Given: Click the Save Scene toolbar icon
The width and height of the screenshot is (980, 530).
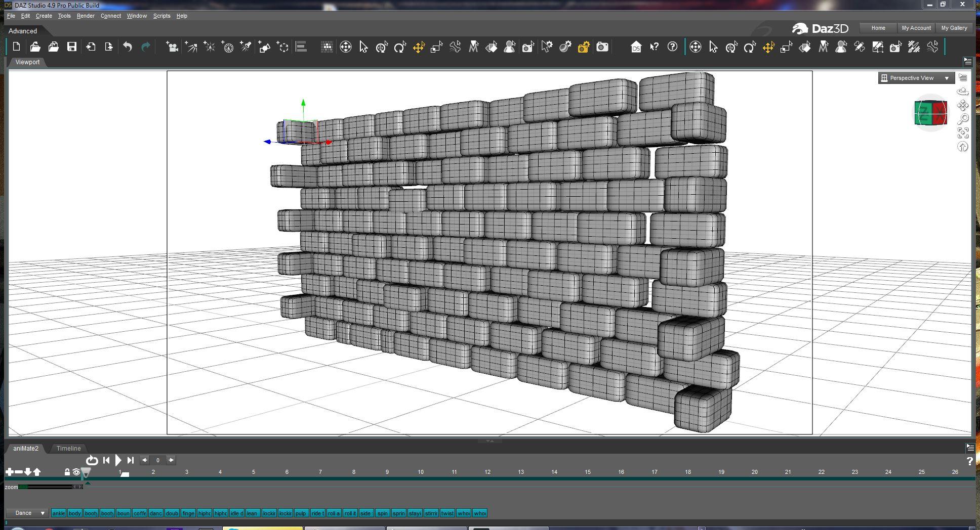Looking at the screenshot, I should [72, 47].
